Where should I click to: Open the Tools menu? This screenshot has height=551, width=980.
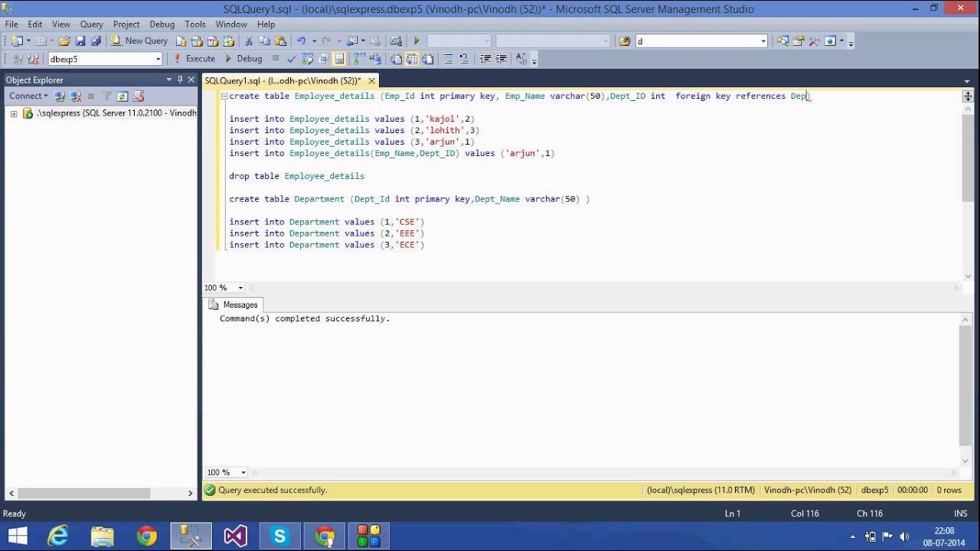click(195, 24)
